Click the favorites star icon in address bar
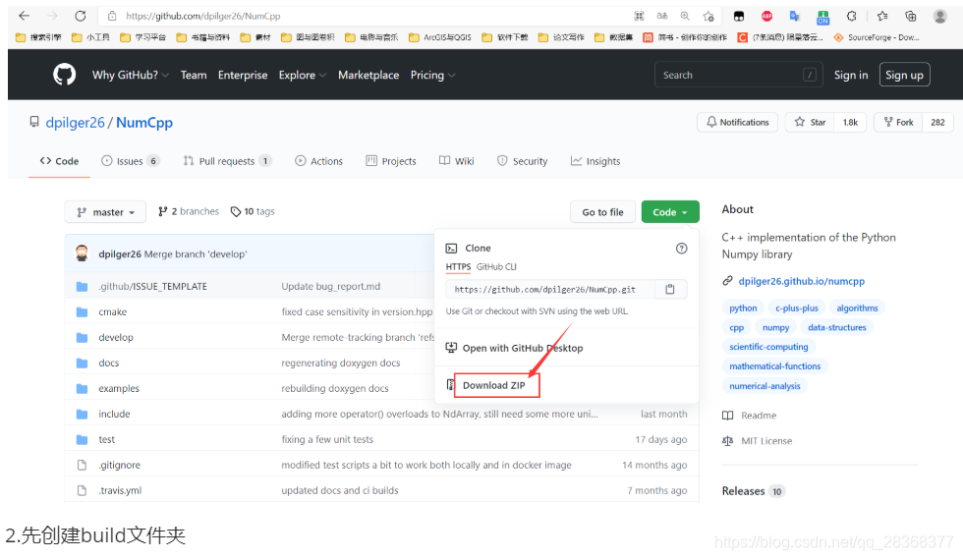 tap(708, 16)
